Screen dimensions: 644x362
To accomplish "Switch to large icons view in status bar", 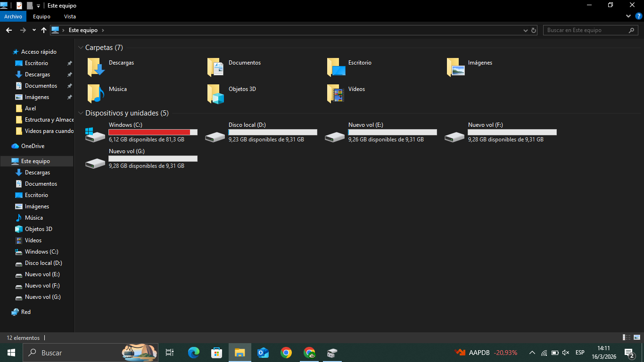I will click(637, 337).
